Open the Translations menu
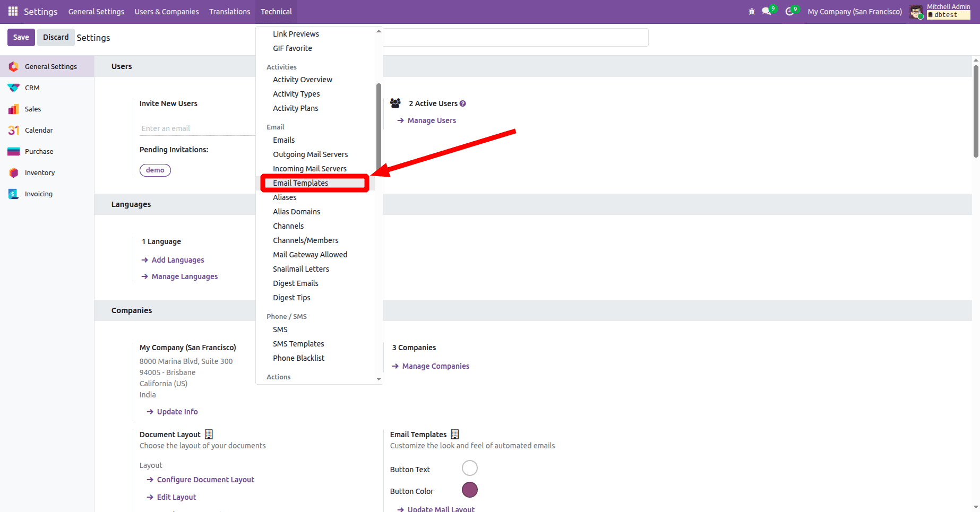The image size is (980, 512). [229, 12]
